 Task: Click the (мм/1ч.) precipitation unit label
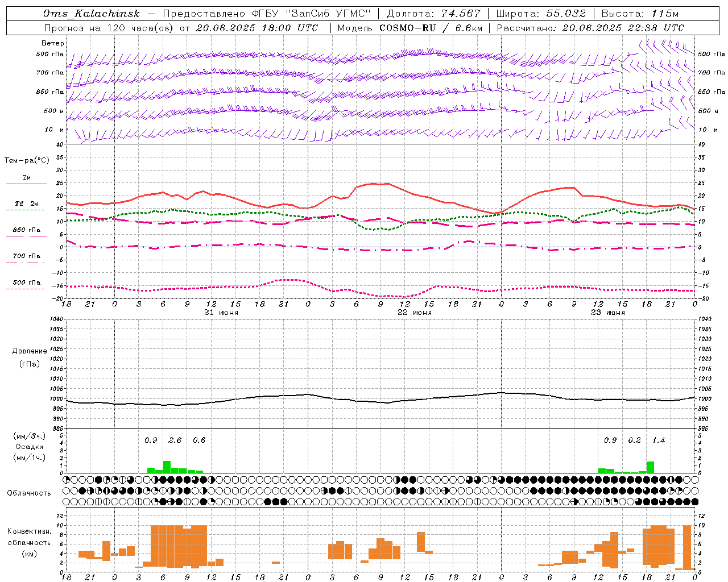click(29, 458)
